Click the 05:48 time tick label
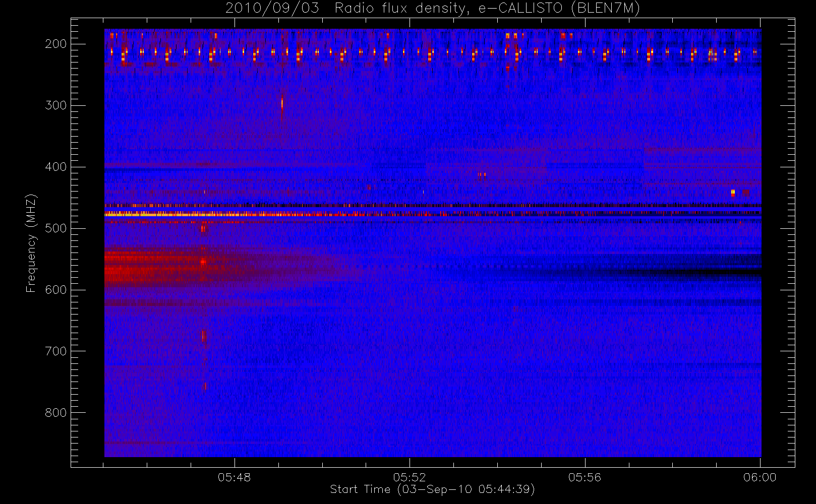Screen dimensions: 816x504 235,477
